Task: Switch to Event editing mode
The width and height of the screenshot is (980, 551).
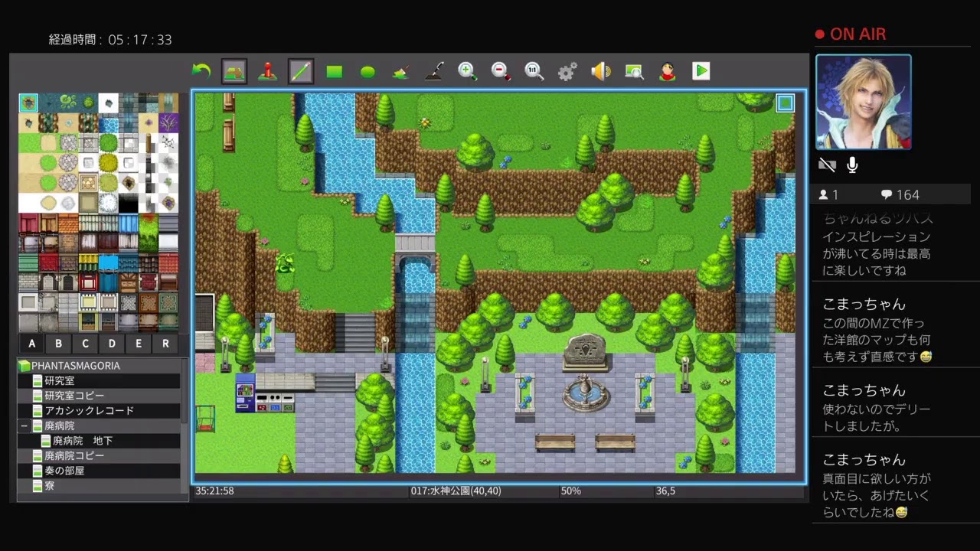Action: pyautogui.click(x=267, y=71)
